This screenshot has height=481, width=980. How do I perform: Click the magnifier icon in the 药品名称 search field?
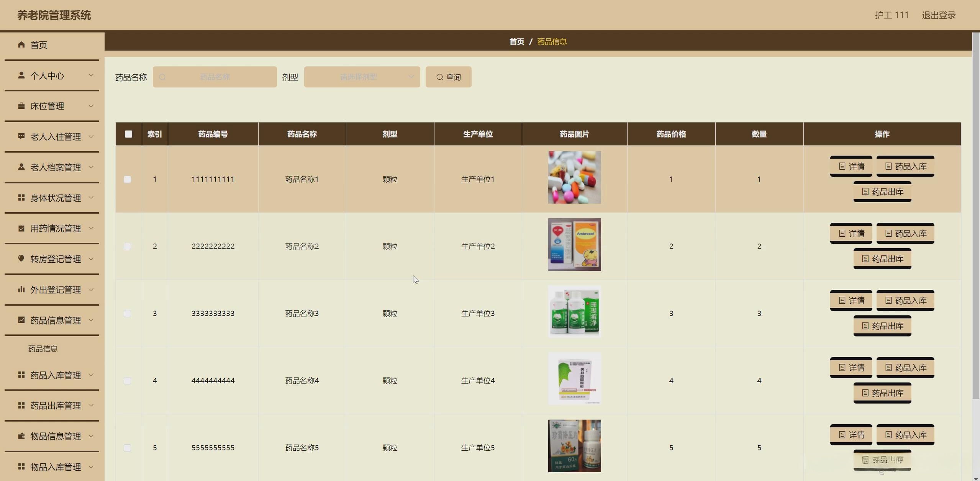coord(162,77)
